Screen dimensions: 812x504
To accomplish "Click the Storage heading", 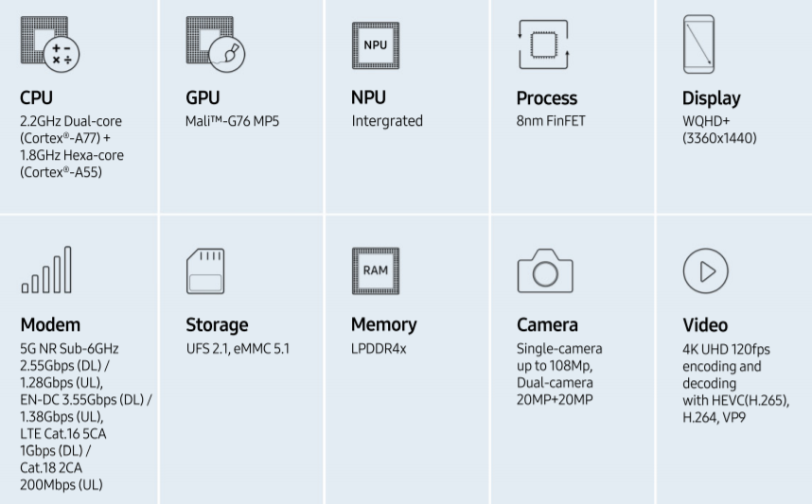I will coord(217,324).
